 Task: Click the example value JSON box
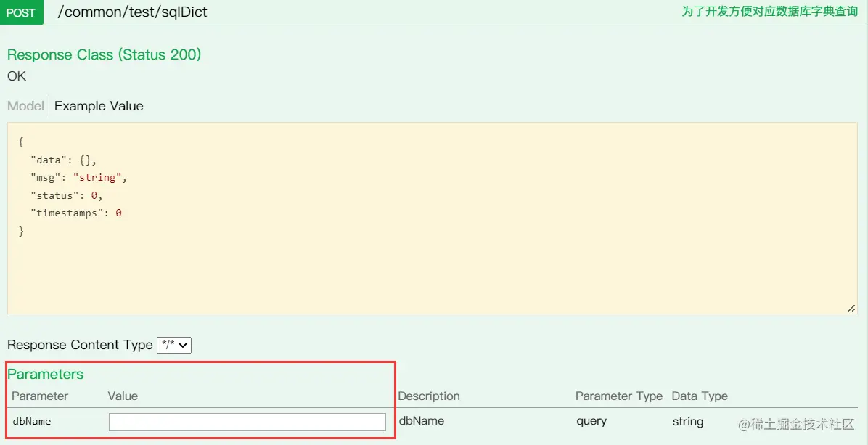pos(433,218)
